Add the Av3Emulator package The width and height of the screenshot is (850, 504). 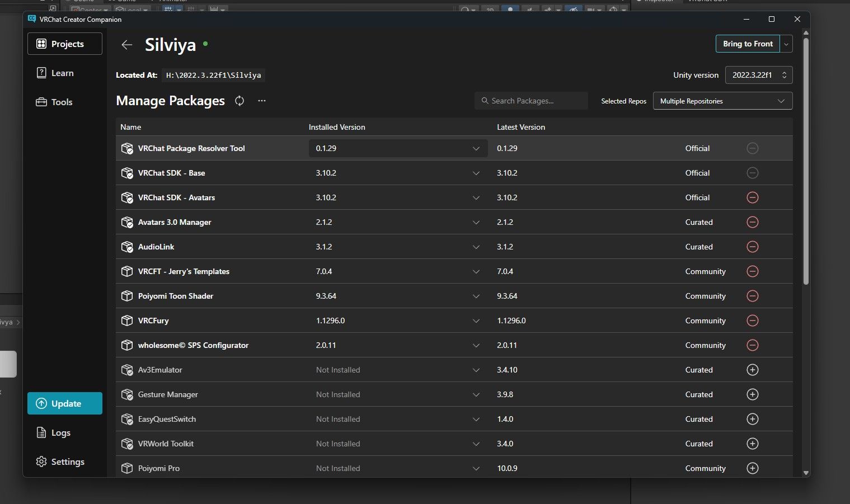[x=753, y=370]
